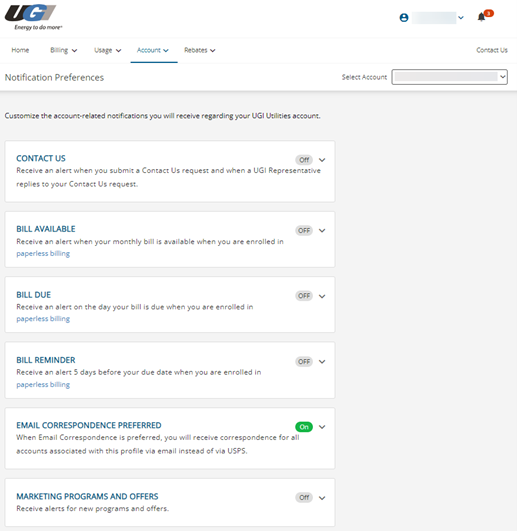Expand the user name dropdown arrow
517x531 pixels.
tap(461, 18)
